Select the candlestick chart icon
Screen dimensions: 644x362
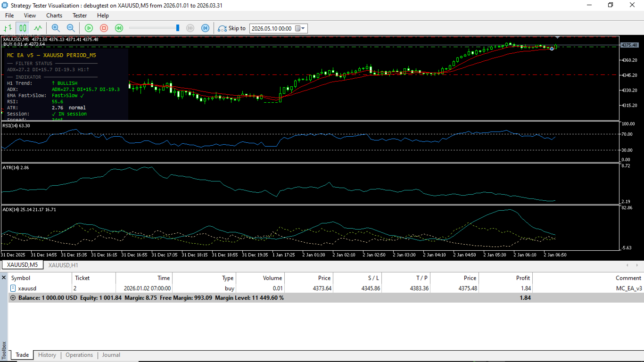click(23, 28)
